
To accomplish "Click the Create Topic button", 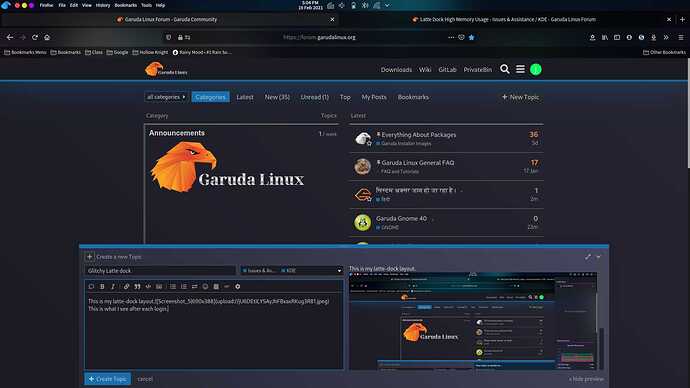I will point(107,379).
